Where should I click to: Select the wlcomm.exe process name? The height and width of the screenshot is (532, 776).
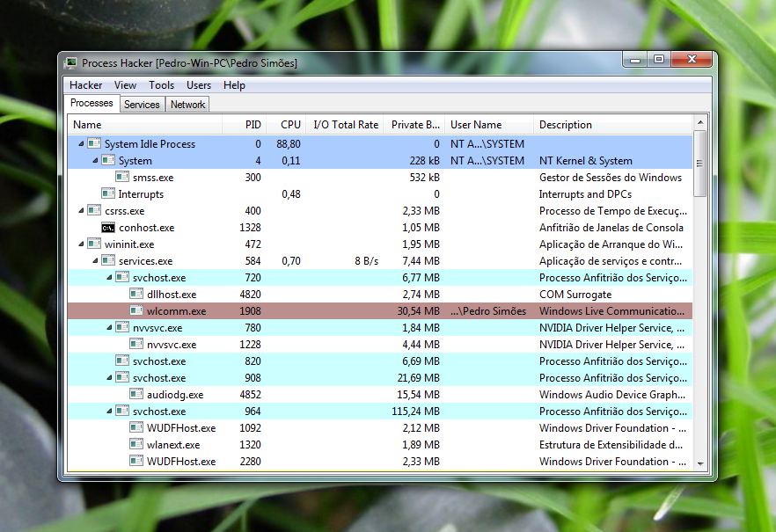[x=176, y=311]
